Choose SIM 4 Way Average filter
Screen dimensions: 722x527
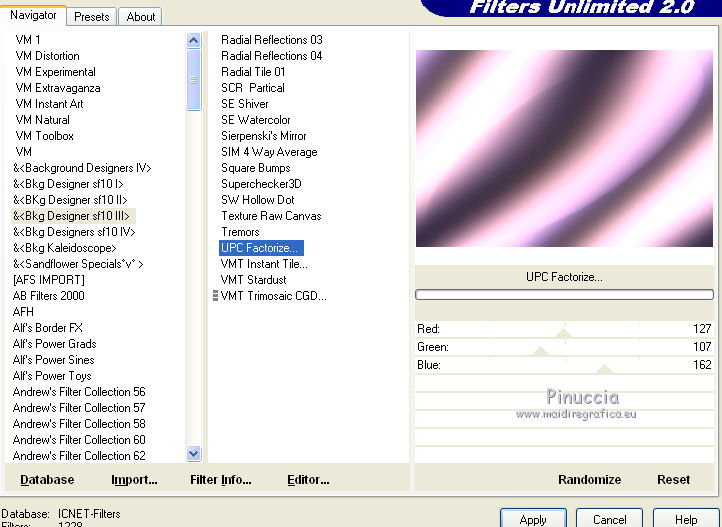tap(269, 152)
